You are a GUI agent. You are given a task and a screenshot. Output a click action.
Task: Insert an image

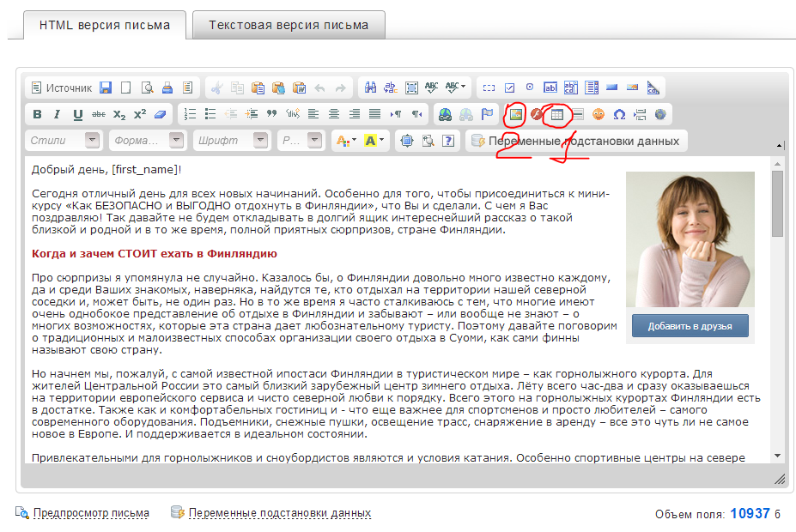pyautogui.click(x=516, y=114)
